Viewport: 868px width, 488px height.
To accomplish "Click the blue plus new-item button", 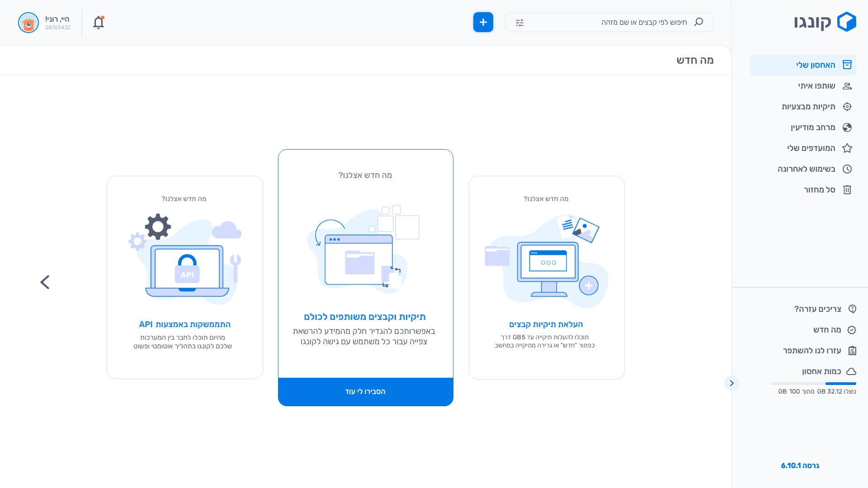I will coord(483,22).
